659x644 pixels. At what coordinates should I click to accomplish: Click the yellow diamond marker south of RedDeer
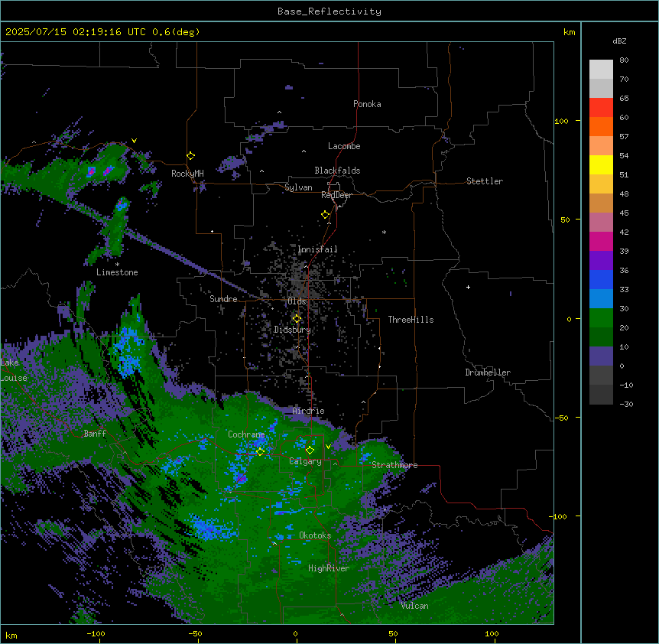click(x=326, y=215)
